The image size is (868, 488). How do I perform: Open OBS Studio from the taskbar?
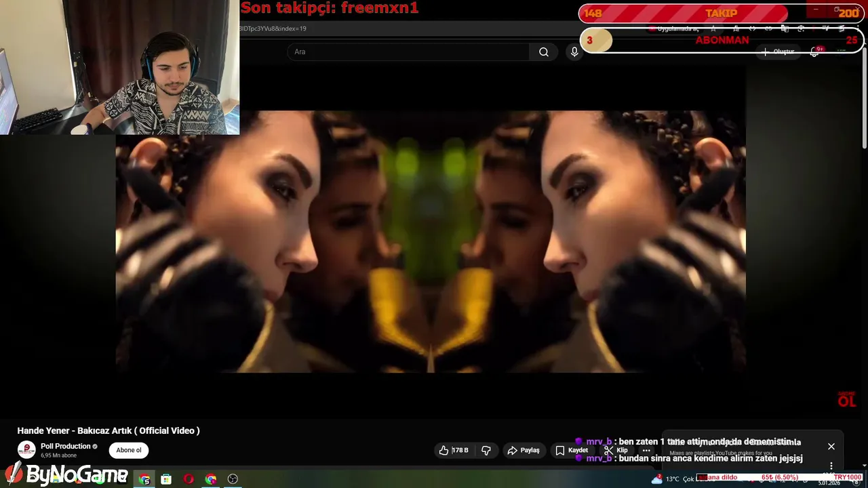[233, 479]
